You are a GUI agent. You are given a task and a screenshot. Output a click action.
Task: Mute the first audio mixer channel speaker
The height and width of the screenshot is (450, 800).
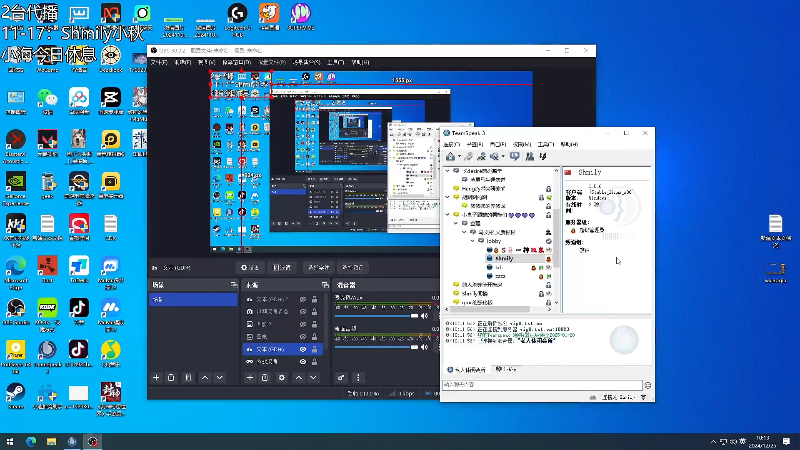pyautogui.click(x=424, y=316)
